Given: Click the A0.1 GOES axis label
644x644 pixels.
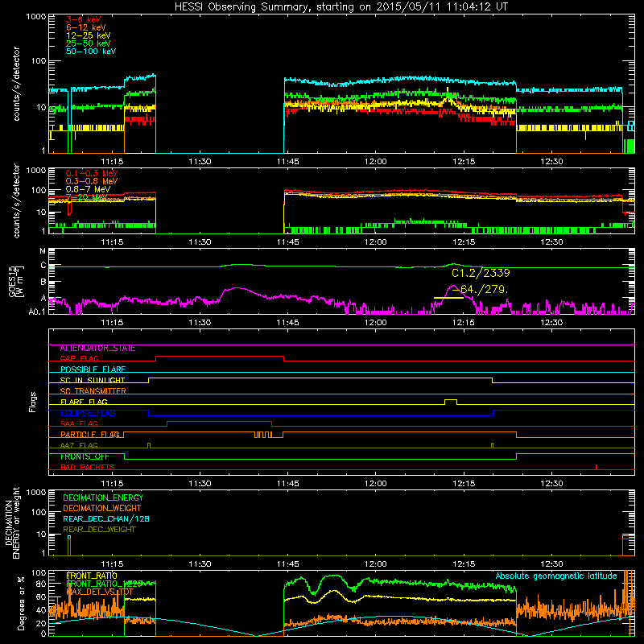Looking at the screenshot, I should coord(37,312).
